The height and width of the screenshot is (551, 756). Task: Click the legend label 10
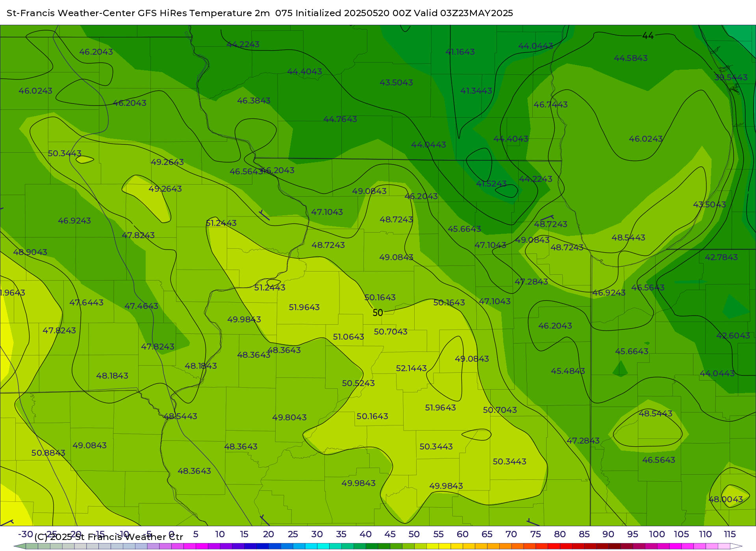tap(220, 534)
